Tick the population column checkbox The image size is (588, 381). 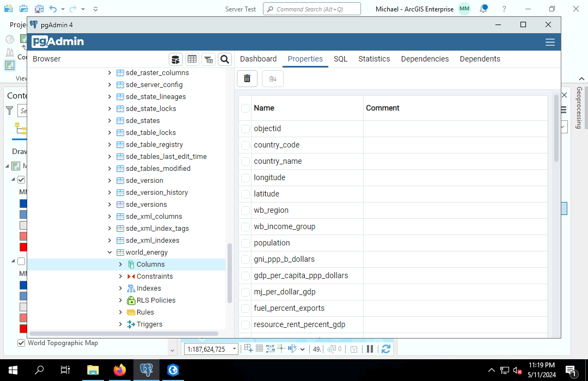(246, 243)
